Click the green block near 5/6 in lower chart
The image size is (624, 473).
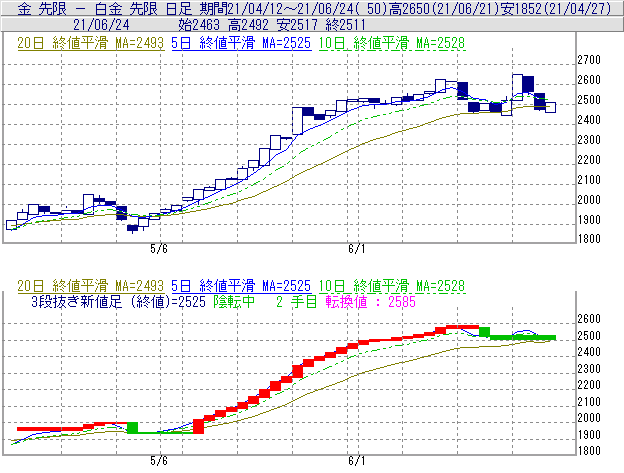pyautogui.click(x=133, y=428)
